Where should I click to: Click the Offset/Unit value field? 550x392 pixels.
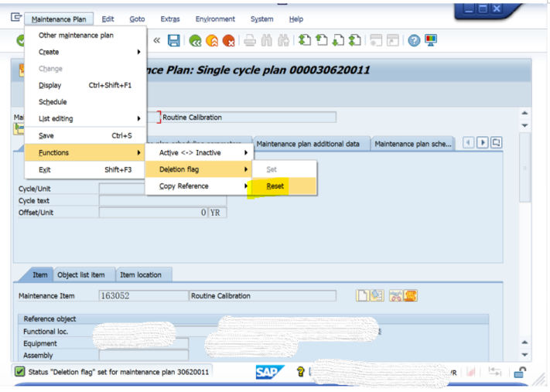(154, 213)
